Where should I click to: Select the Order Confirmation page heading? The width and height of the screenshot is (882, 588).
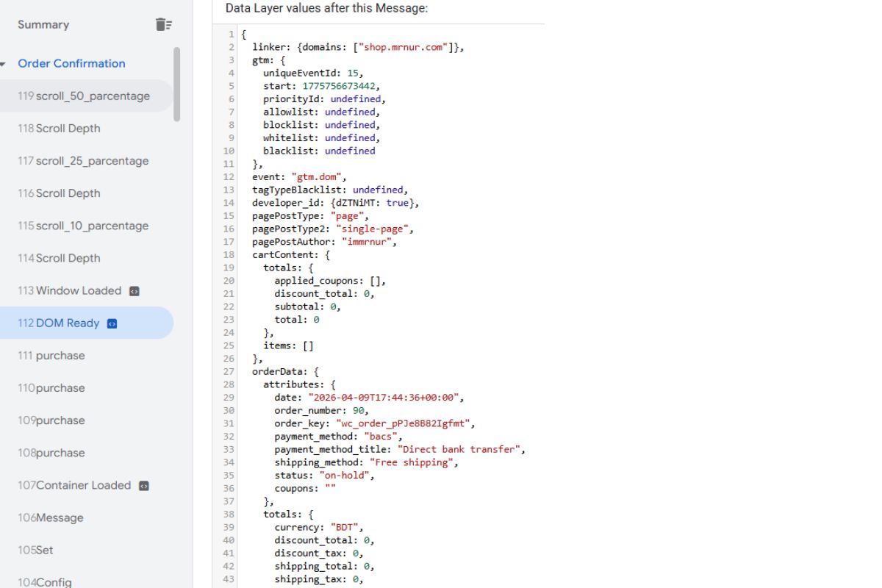pyautogui.click(x=71, y=63)
